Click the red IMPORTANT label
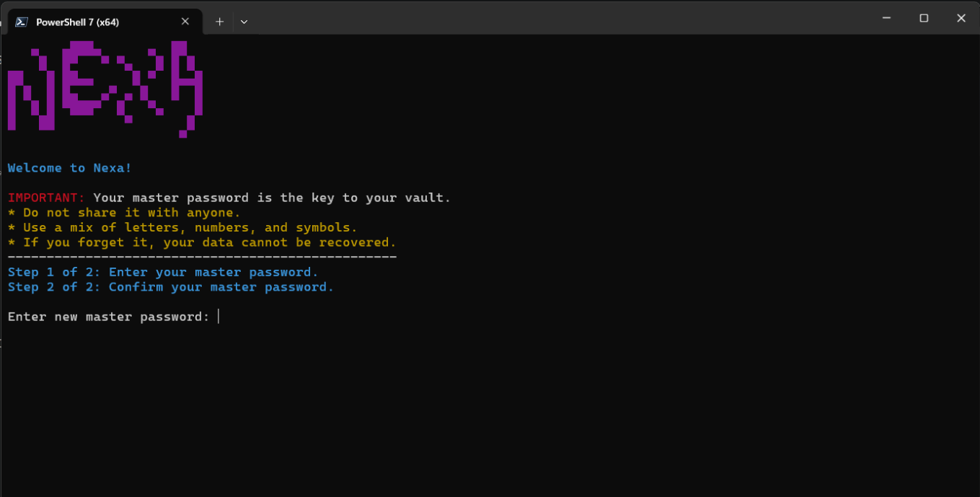 (47, 198)
